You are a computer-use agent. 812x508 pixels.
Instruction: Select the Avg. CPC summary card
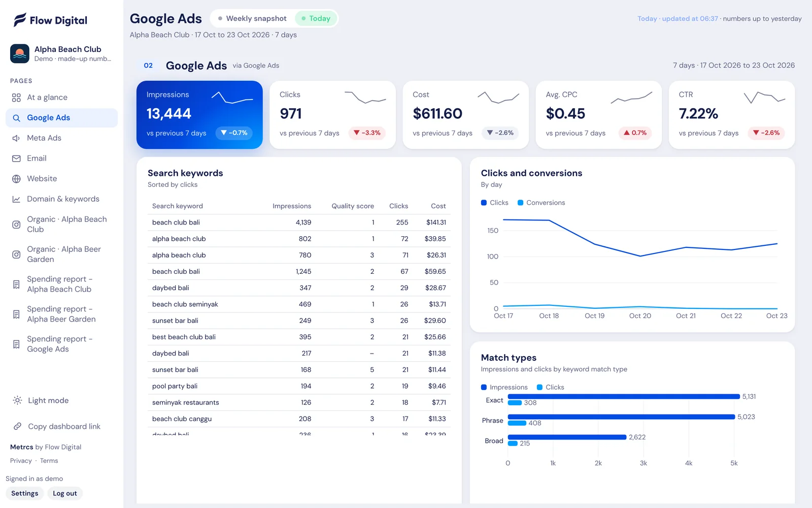point(599,115)
